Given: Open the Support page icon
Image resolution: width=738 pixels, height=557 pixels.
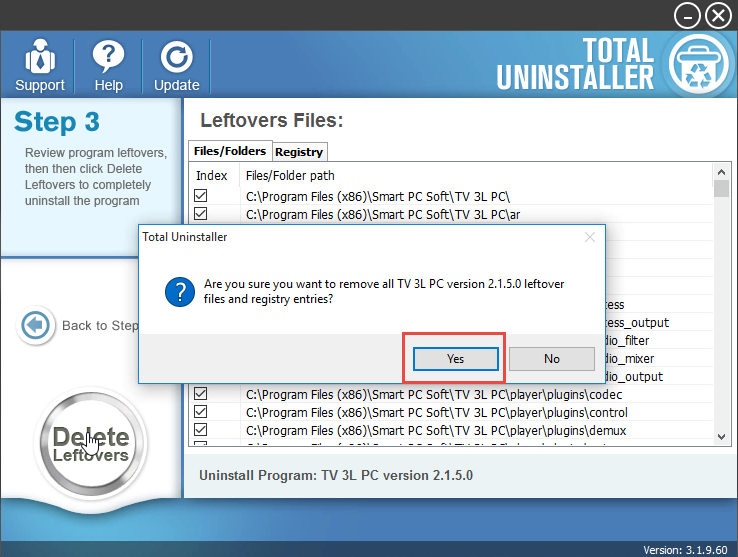Looking at the screenshot, I should (x=40, y=57).
